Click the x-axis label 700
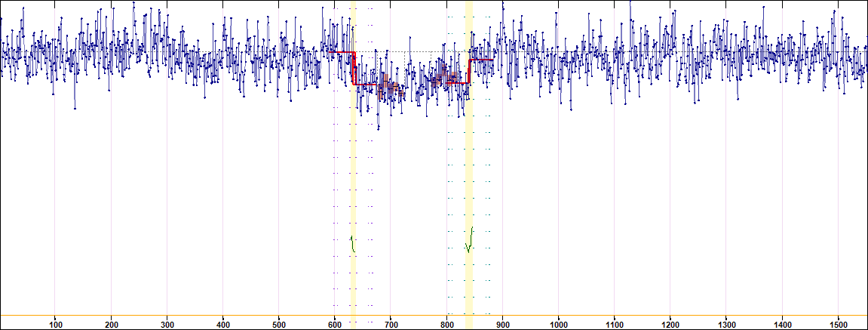Image resolution: width=868 pixels, height=330 pixels. tap(391, 324)
